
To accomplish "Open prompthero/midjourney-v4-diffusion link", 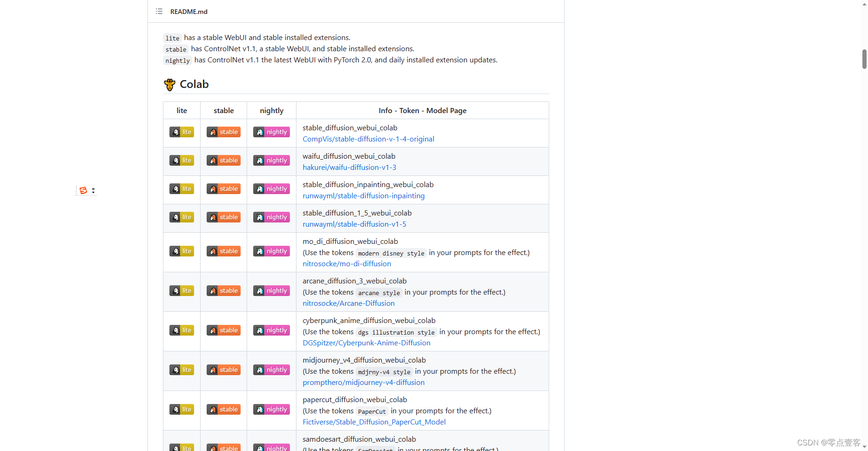I will 363,383.
